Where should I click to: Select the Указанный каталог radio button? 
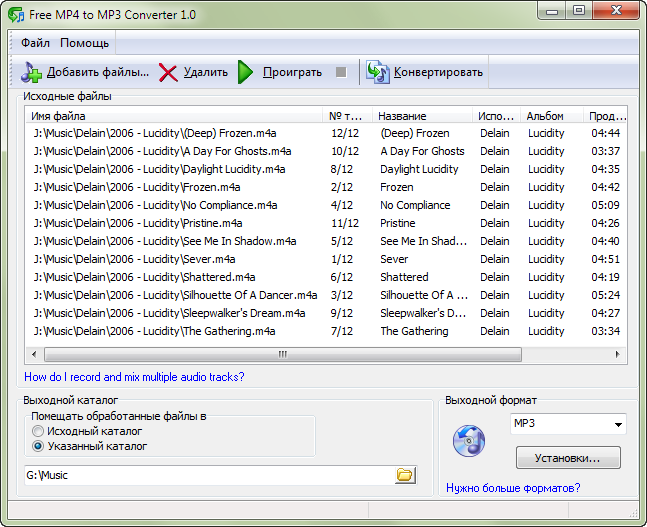point(38,446)
